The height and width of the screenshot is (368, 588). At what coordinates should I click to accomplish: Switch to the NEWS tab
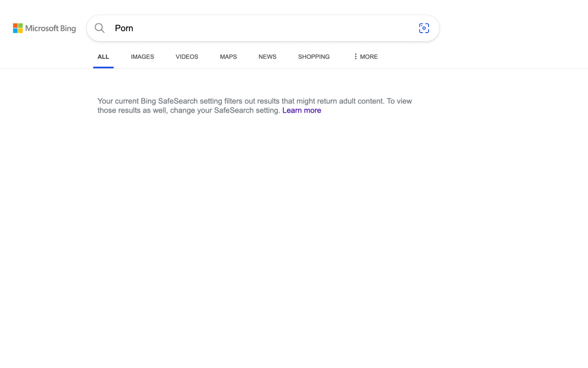267,57
